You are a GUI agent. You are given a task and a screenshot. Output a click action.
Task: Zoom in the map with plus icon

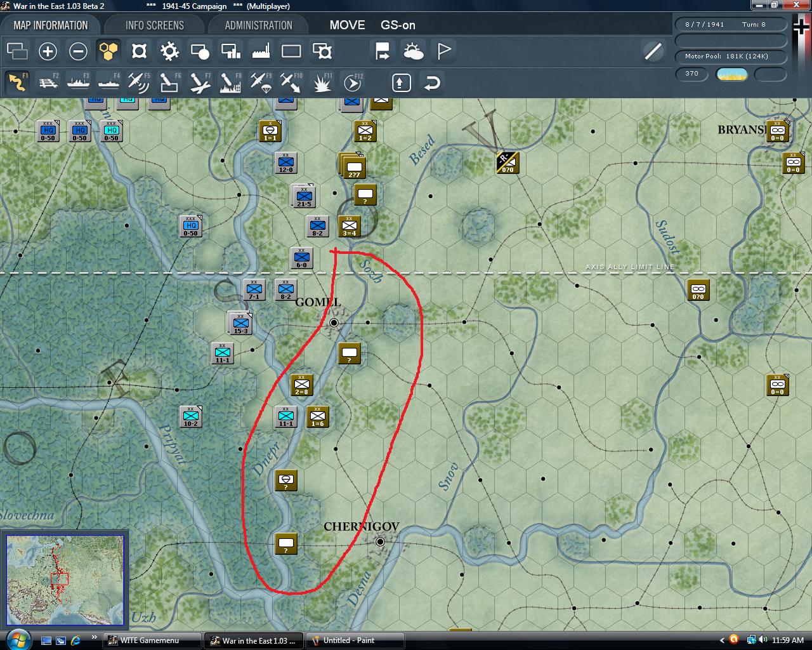click(x=48, y=51)
